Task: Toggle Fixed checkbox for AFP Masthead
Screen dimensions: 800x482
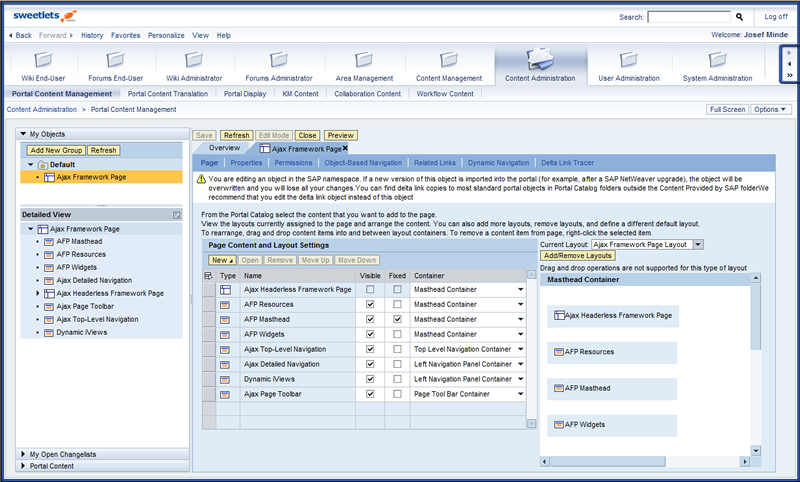Action: click(x=397, y=319)
